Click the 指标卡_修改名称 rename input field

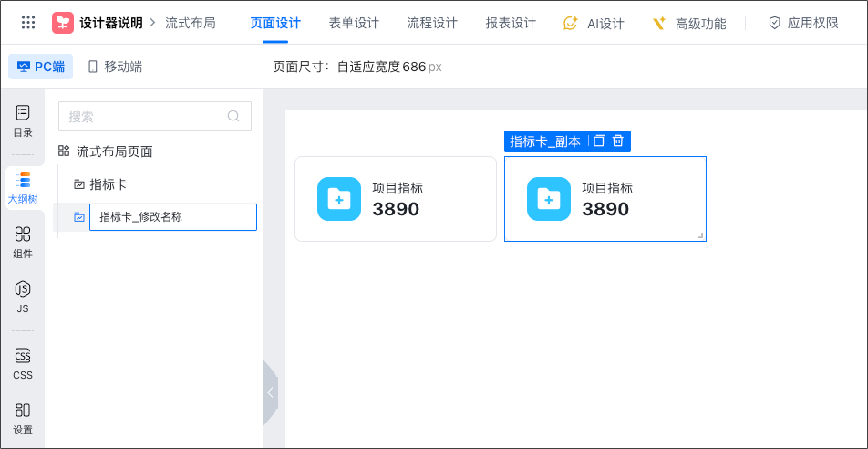[172, 217]
